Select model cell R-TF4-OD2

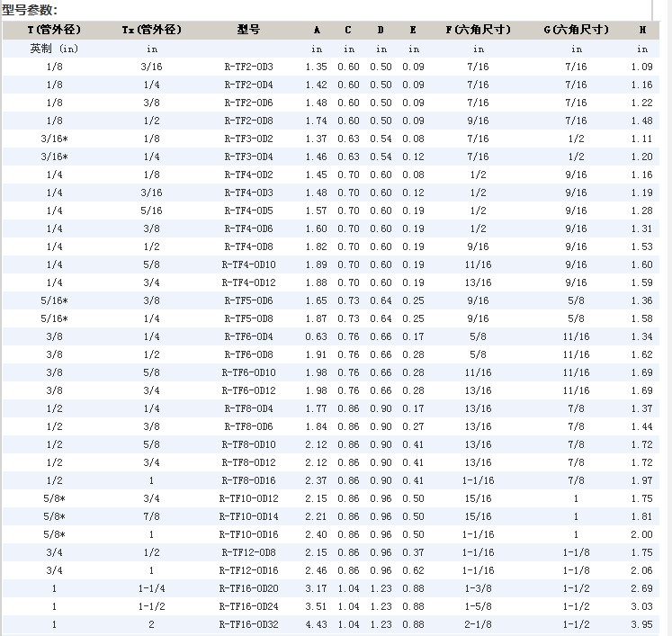(248, 175)
